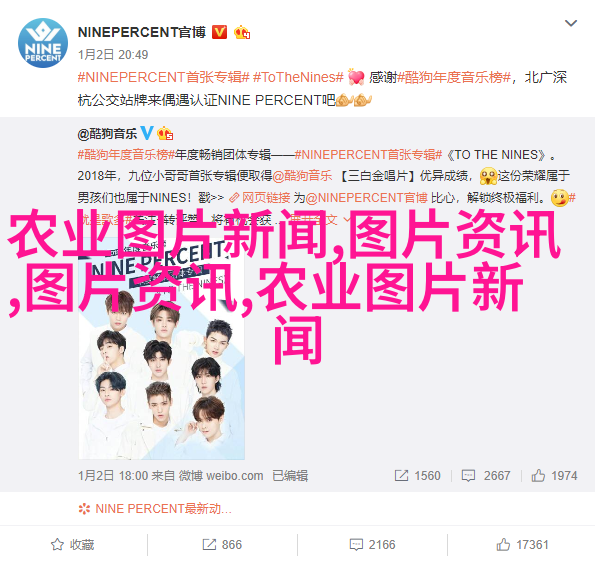
Task: Open the #NINEPERCENT首张专辑# hashtag in the top post
Action: [164, 77]
